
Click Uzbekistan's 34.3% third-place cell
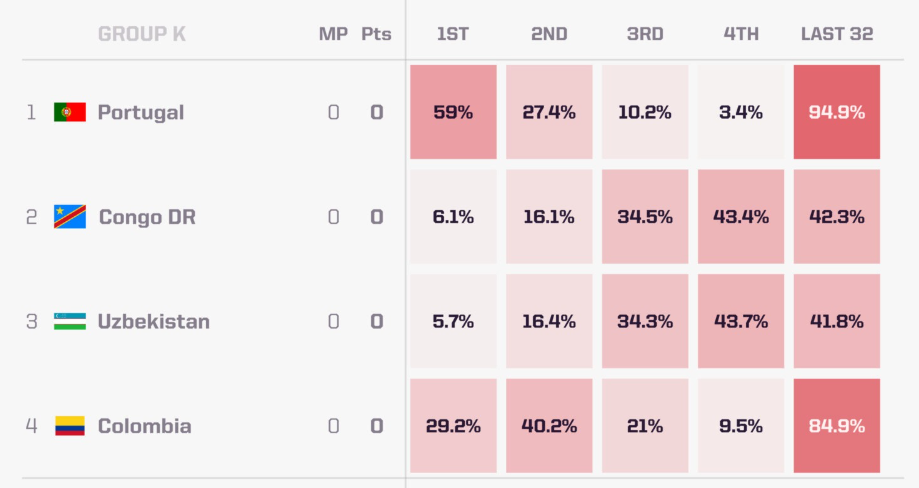click(645, 321)
